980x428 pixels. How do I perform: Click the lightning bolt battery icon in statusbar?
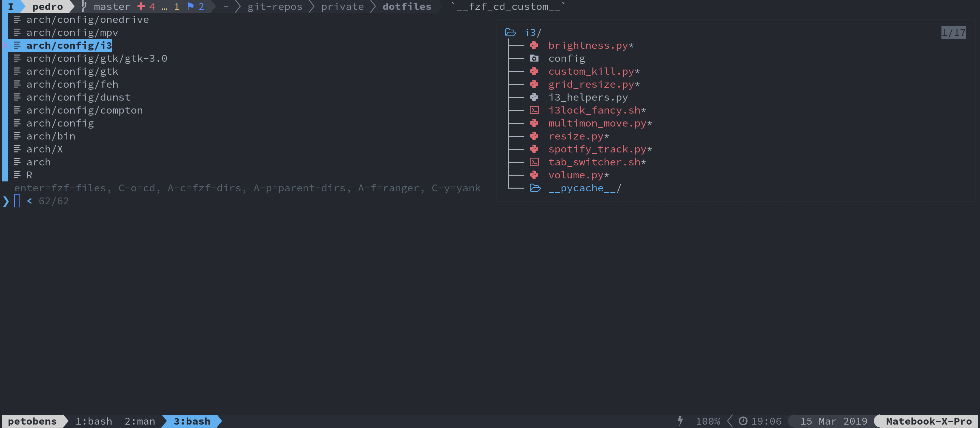680,421
